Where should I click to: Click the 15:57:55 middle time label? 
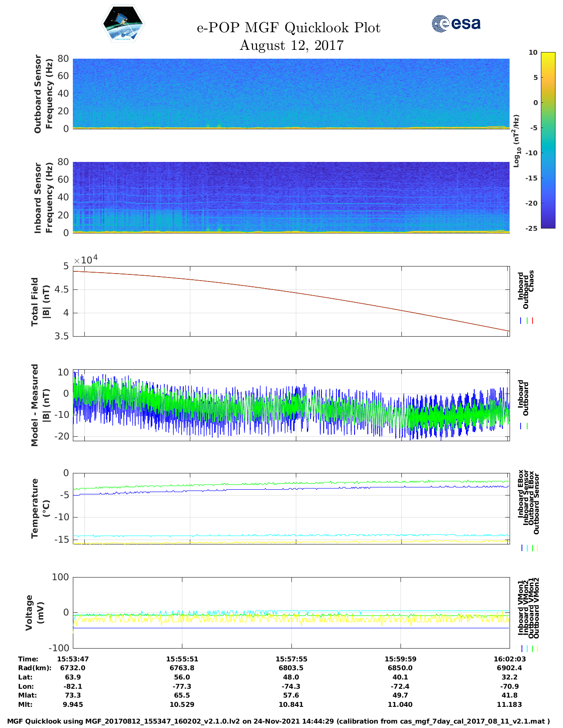pyautogui.click(x=291, y=659)
